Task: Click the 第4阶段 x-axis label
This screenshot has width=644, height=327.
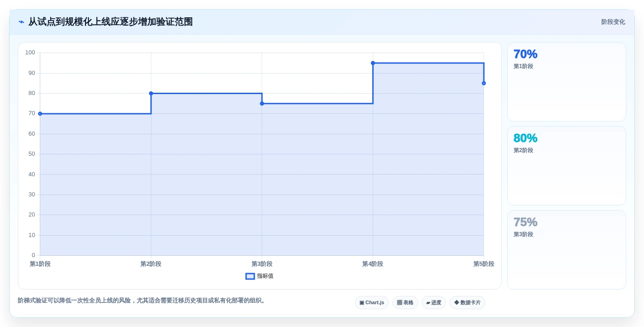Action: pos(373,264)
